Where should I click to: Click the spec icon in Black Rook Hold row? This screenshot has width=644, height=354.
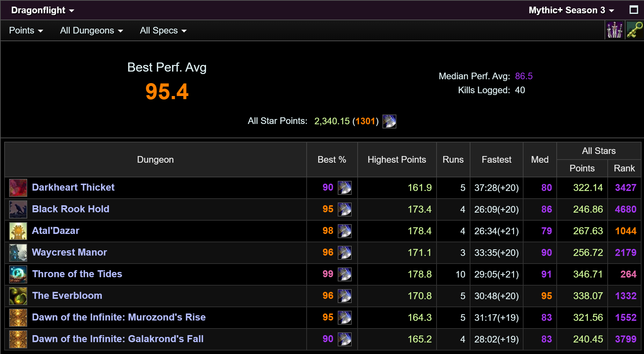[345, 209]
